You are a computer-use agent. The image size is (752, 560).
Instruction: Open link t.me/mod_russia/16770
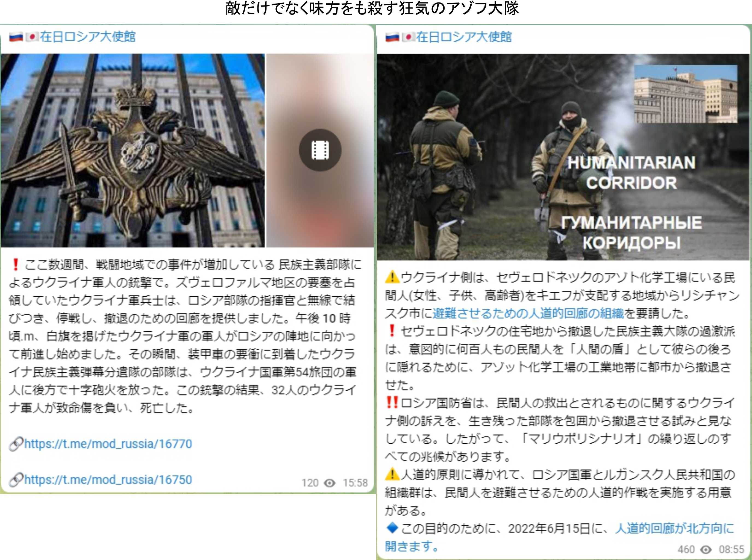click(108, 444)
